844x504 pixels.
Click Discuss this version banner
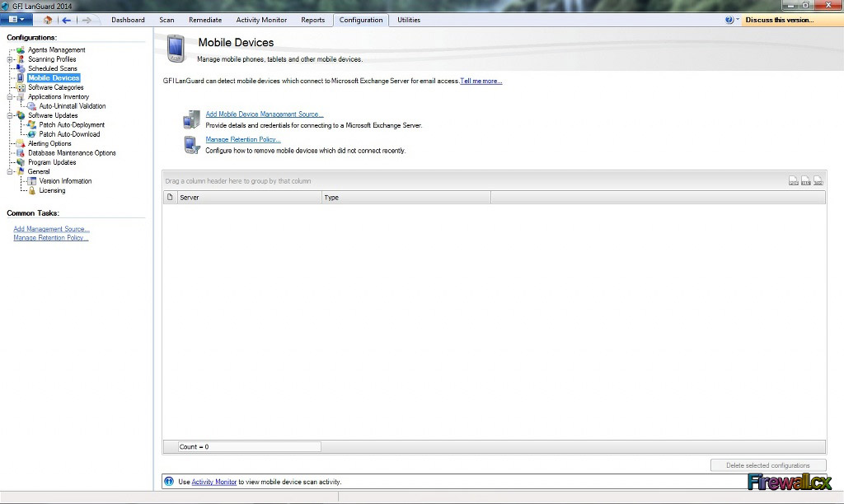click(x=791, y=20)
